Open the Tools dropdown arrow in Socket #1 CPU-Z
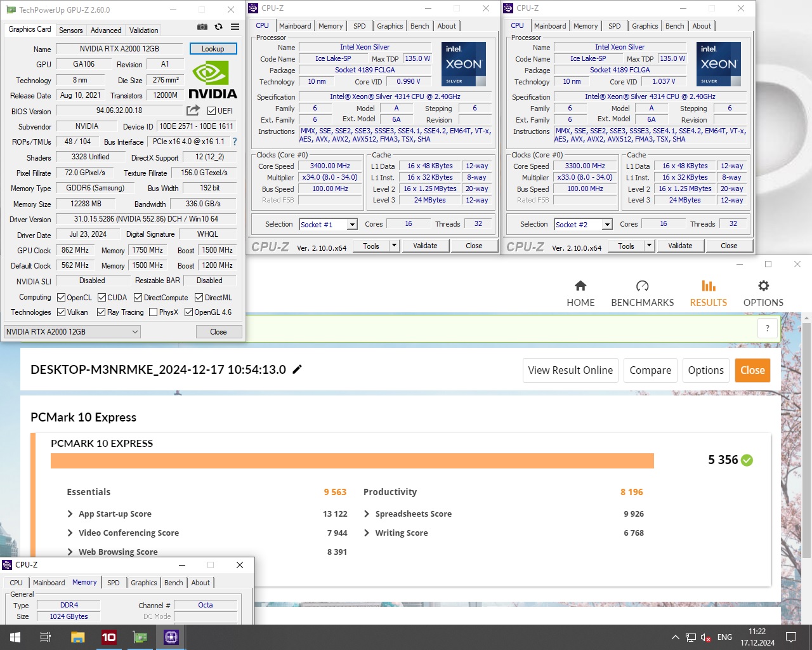 tap(394, 246)
